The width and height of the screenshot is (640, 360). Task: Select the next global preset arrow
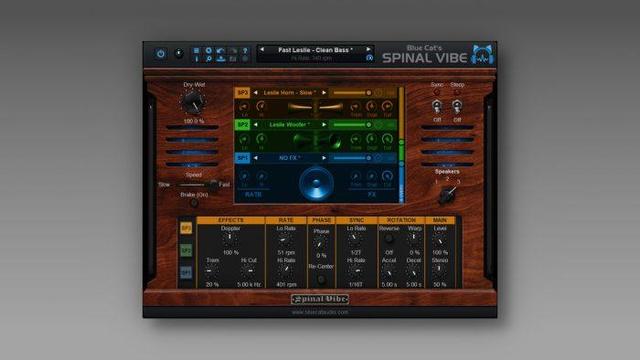click(x=369, y=49)
